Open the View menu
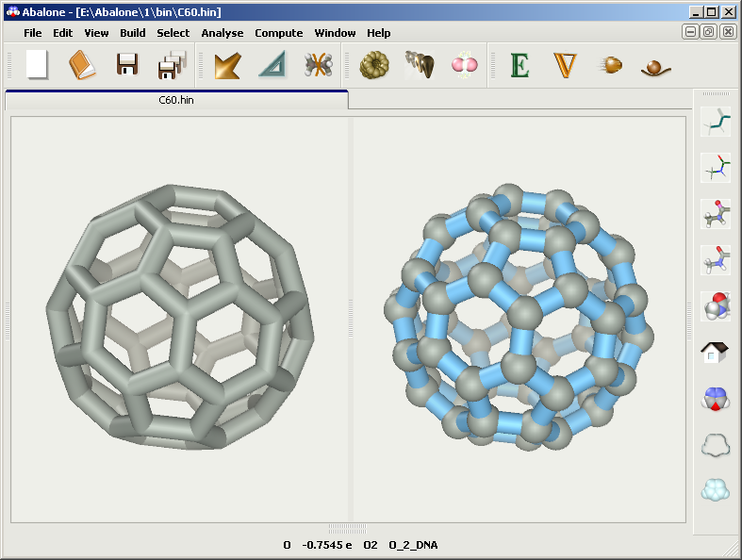Image resolution: width=742 pixels, height=560 pixels. pos(96,33)
